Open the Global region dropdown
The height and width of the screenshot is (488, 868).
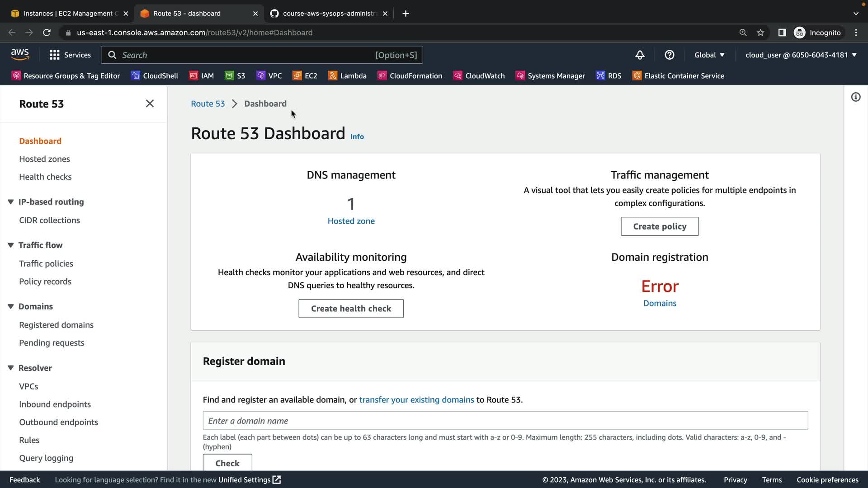point(709,55)
